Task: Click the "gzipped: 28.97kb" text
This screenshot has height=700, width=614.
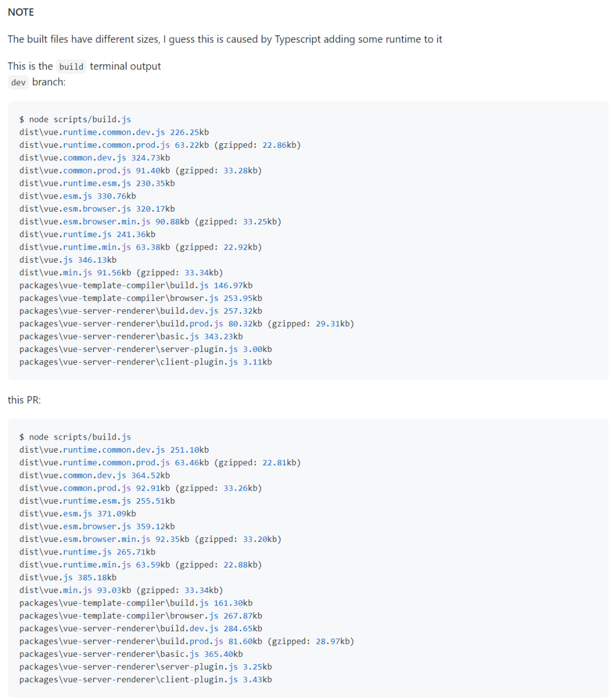Action: [310, 641]
